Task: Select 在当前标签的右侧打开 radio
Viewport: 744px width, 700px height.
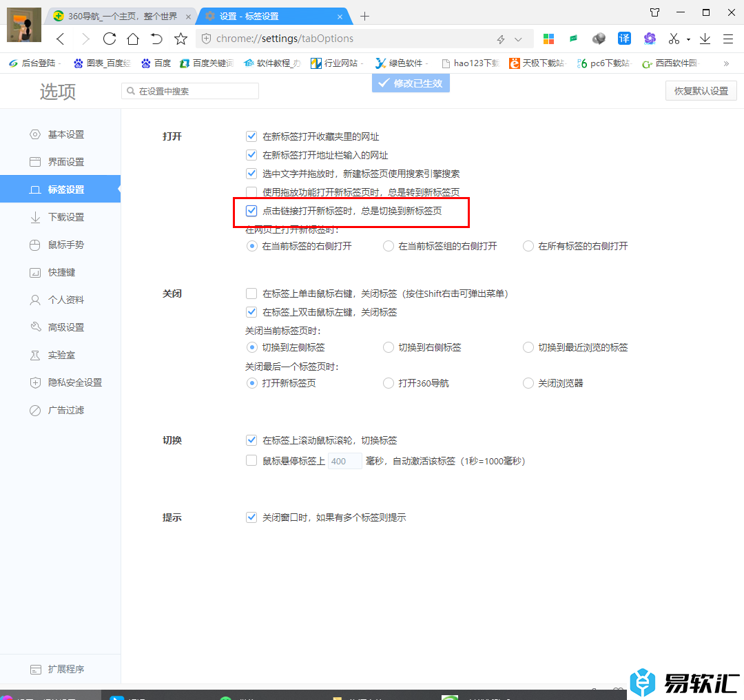Action: click(x=252, y=246)
